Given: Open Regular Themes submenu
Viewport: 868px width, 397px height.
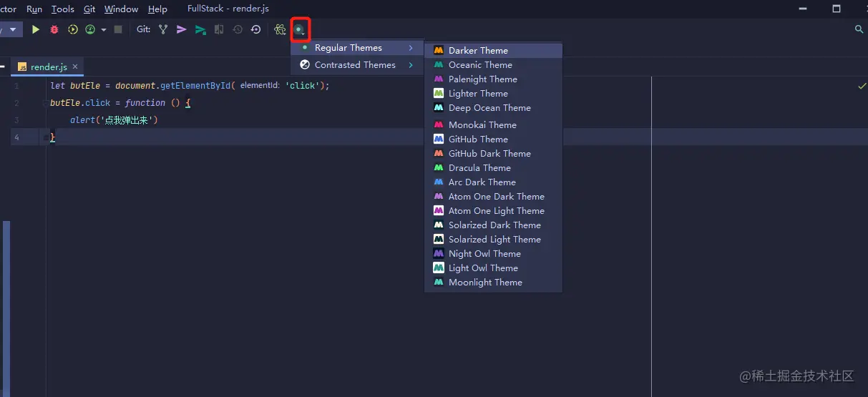Looking at the screenshot, I should pyautogui.click(x=357, y=48).
